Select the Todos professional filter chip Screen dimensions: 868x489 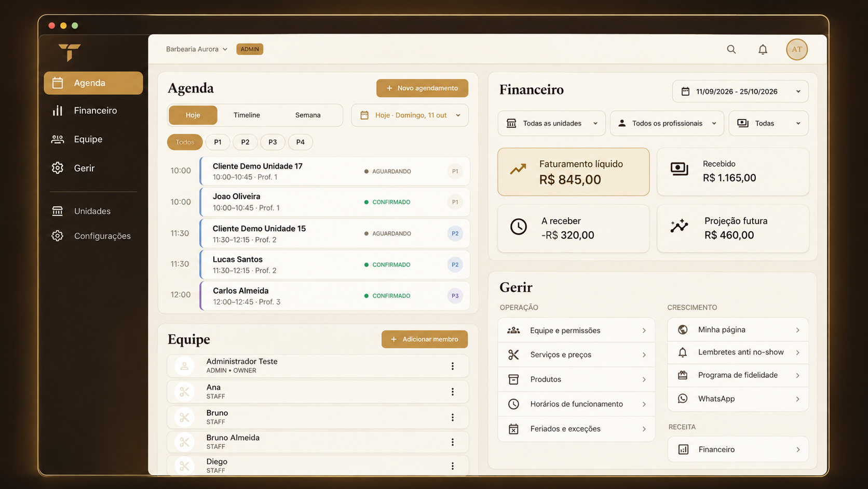point(185,142)
